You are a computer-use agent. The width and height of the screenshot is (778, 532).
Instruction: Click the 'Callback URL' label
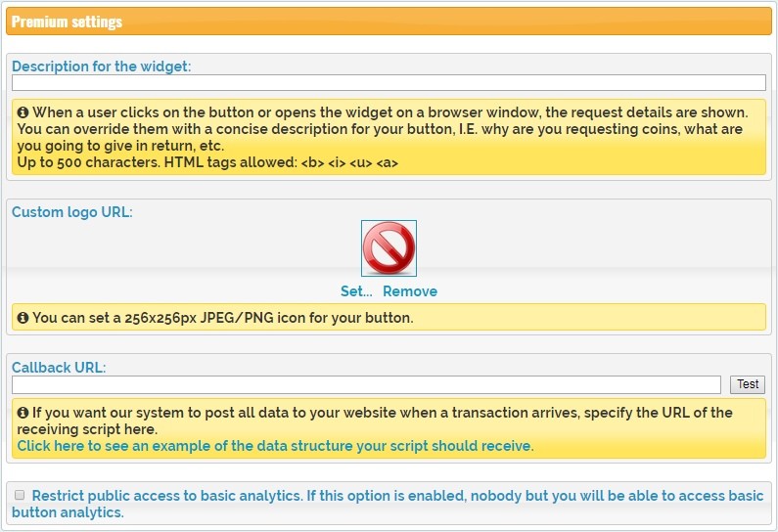(x=59, y=368)
